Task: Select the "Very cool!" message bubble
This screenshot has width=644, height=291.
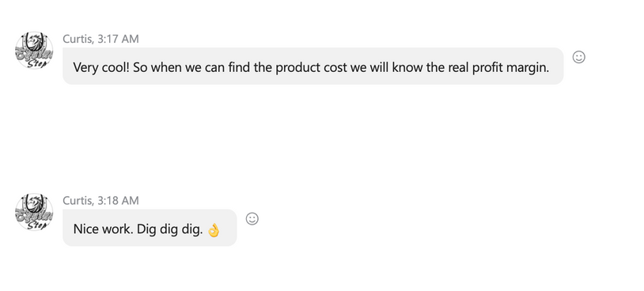Action: 313,66
